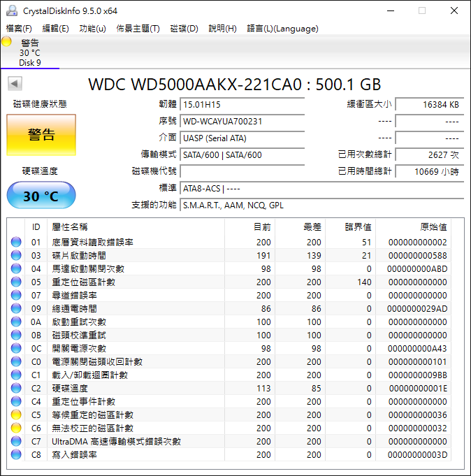
Task: Click the 30 °C temperature button
Action: (x=41, y=195)
